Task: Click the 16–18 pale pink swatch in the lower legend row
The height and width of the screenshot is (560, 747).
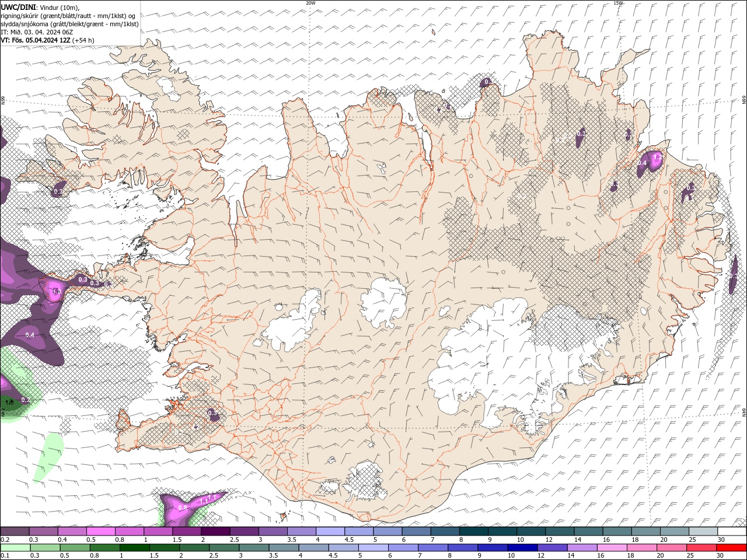Action: point(612,548)
